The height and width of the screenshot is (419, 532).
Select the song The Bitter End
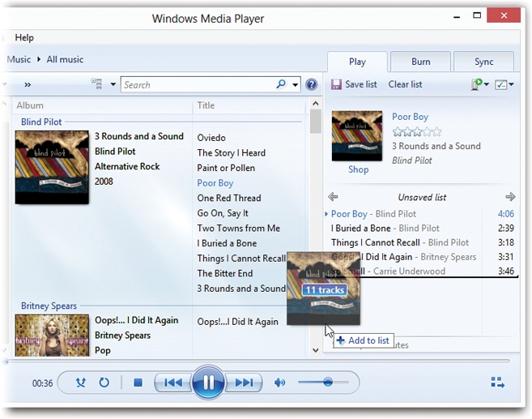[x=225, y=273]
